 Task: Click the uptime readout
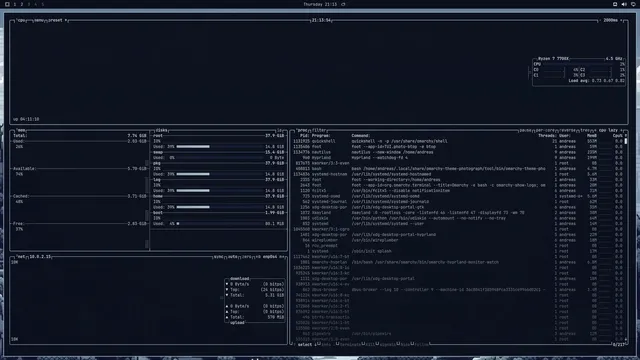[26, 119]
